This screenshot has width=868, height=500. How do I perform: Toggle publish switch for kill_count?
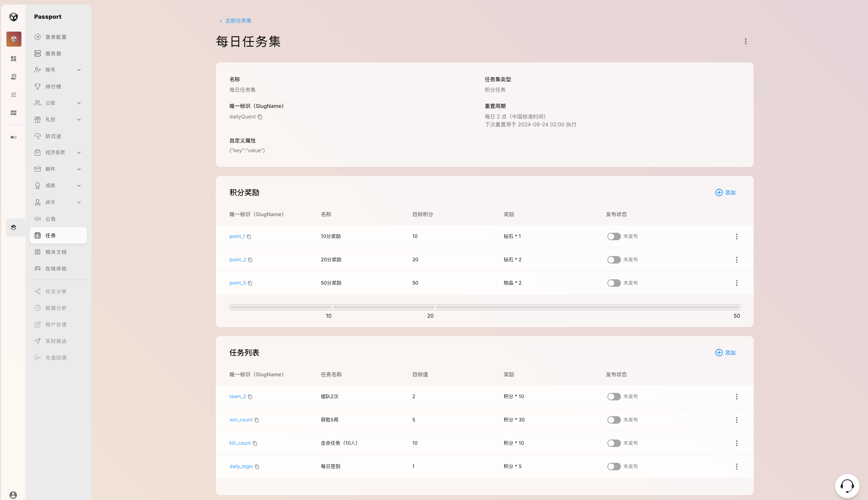click(614, 443)
